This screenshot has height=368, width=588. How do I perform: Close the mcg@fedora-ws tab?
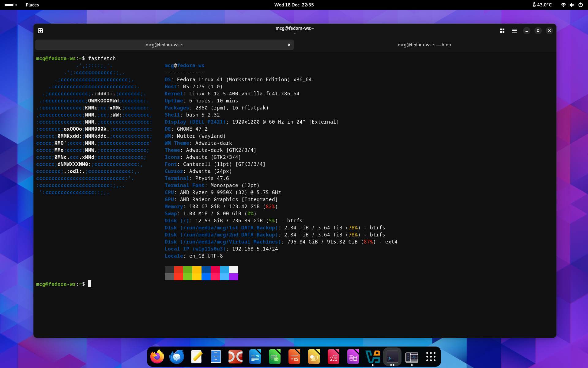point(289,45)
